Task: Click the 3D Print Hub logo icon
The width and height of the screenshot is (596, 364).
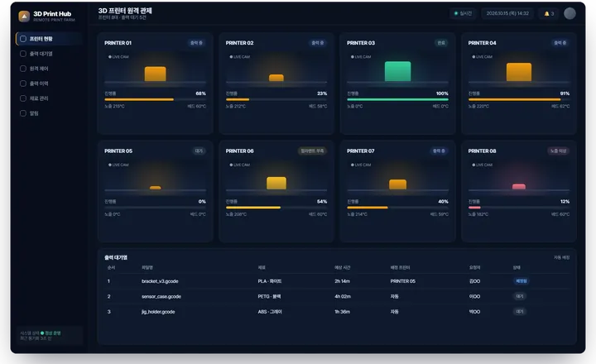Action: click(24, 16)
